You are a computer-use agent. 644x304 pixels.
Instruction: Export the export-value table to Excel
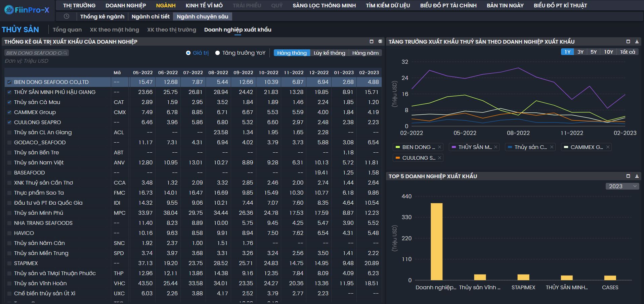coord(380,42)
